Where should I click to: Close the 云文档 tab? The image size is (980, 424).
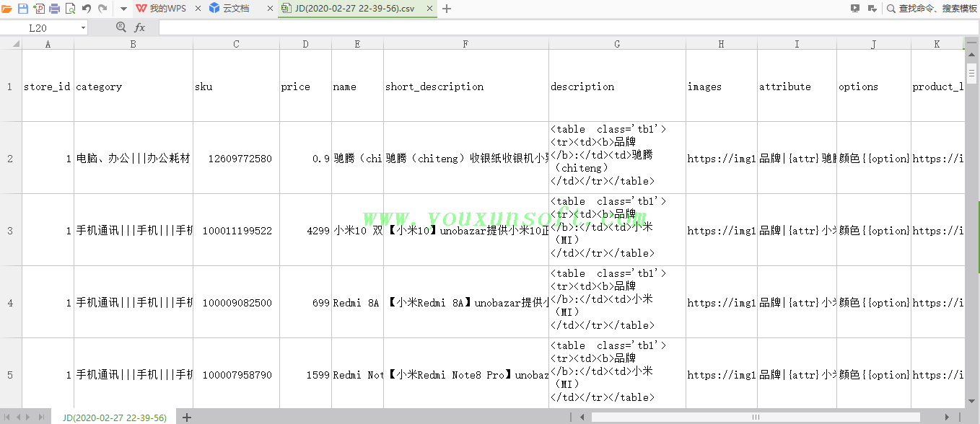pos(270,9)
